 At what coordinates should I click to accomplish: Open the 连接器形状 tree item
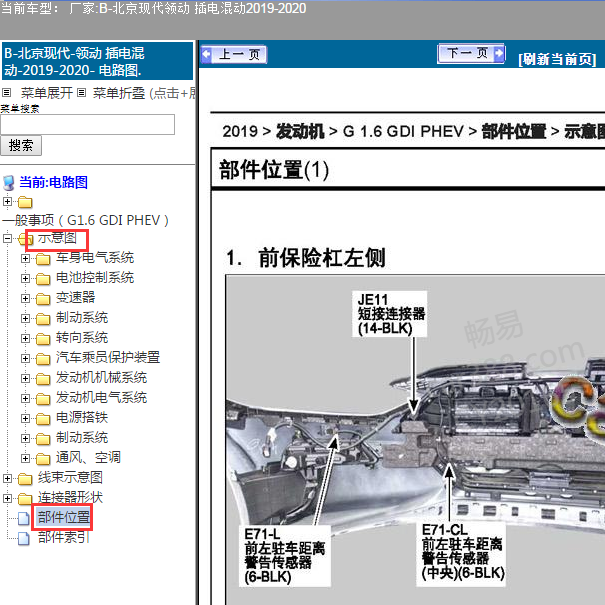70,498
